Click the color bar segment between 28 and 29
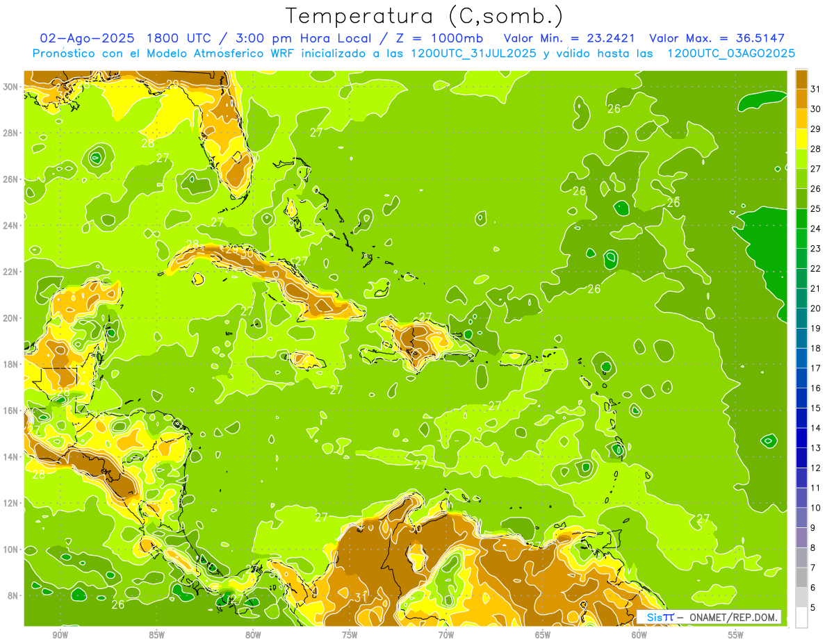The width and height of the screenshot is (834, 644). [801, 139]
